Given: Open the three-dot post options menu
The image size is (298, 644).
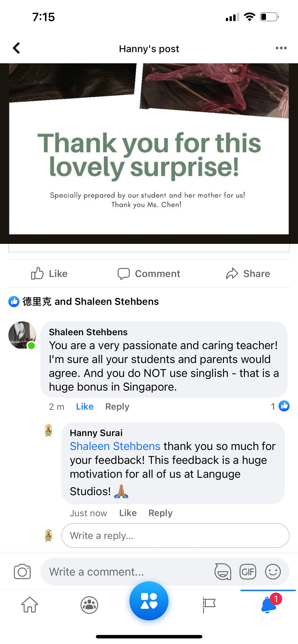Looking at the screenshot, I should (281, 48).
